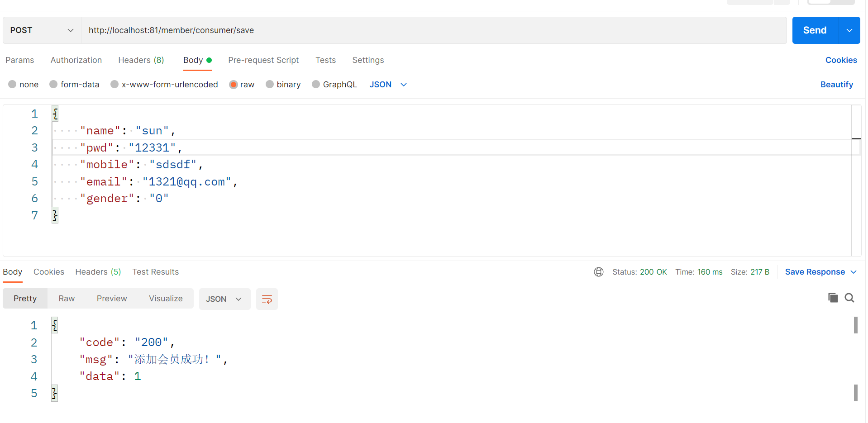Select the raw body radio

coord(234,84)
